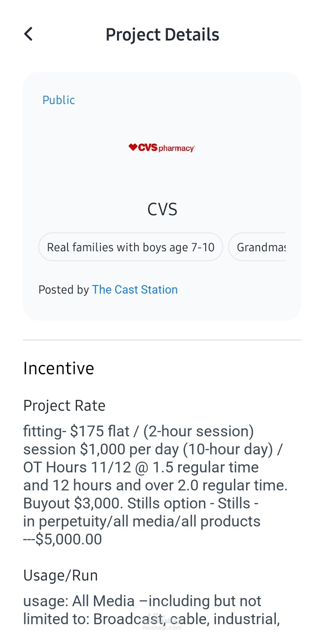The height and width of the screenshot is (644, 324).
Task: Open The Cast Station profile link
Action: tap(135, 290)
